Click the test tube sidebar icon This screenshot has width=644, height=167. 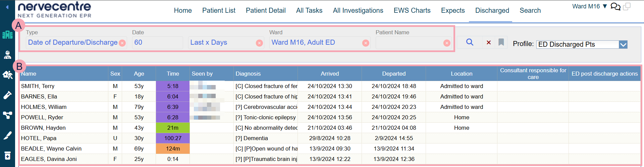7,95
